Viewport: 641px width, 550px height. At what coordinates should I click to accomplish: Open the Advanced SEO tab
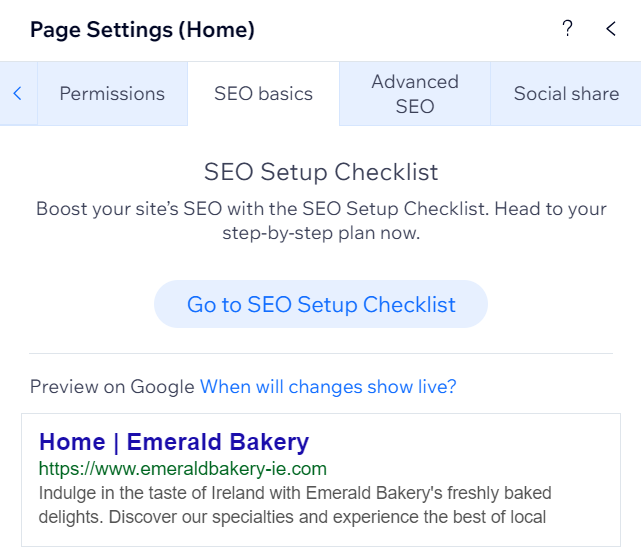pyautogui.click(x=415, y=94)
